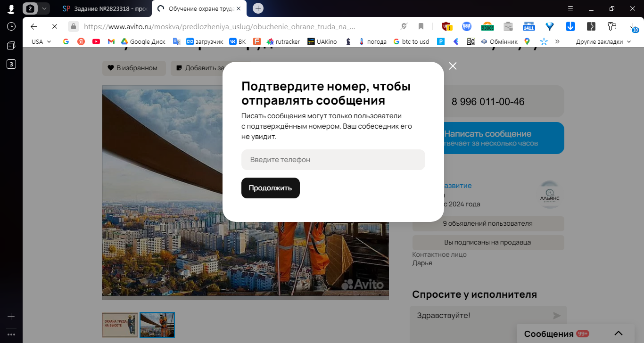644x343 pixels.
Task: Select the second photo thumbnail of worker
Action: (157, 325)
